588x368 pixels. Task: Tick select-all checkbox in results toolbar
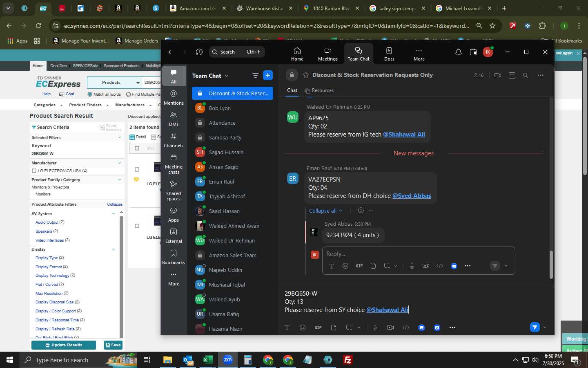(x=137, y=148)
